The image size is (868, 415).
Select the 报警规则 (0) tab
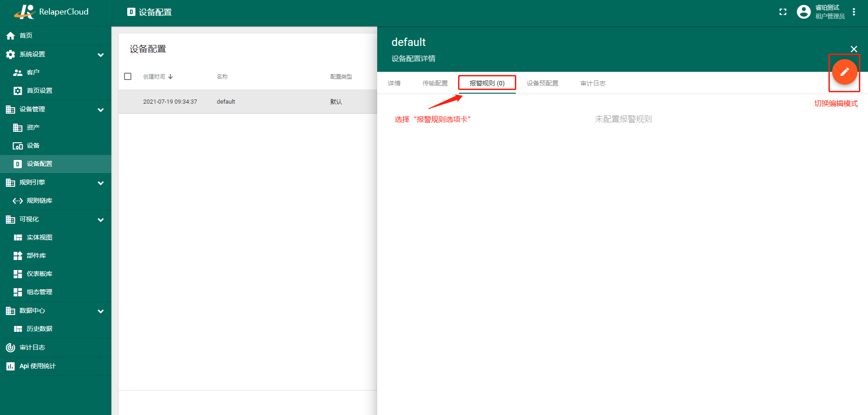click(487, 83)
